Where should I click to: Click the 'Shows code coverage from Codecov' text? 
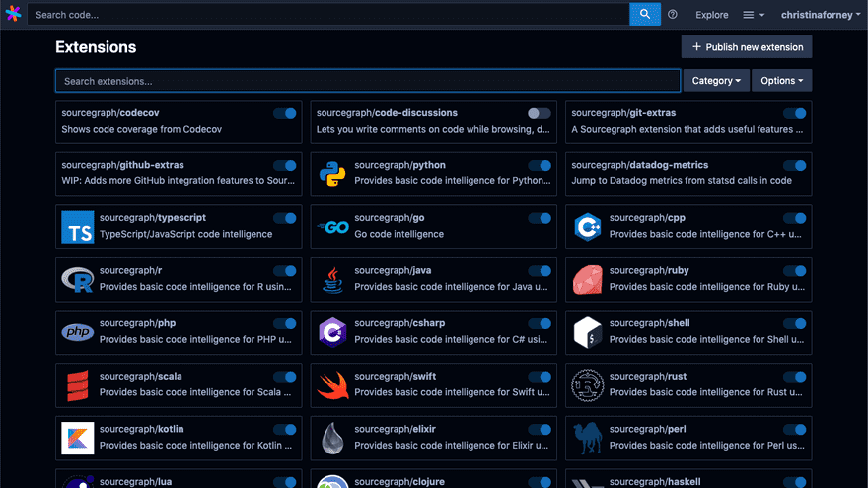coord(142,129)
